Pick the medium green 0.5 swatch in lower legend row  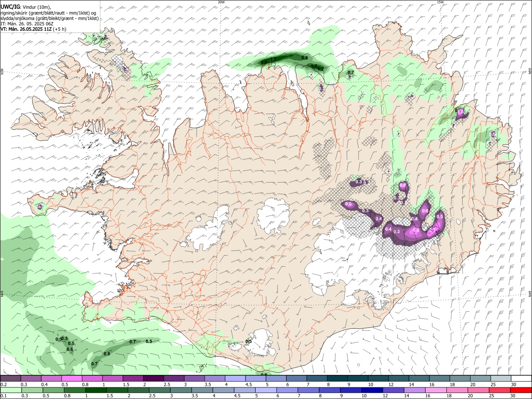click(53, 390)
